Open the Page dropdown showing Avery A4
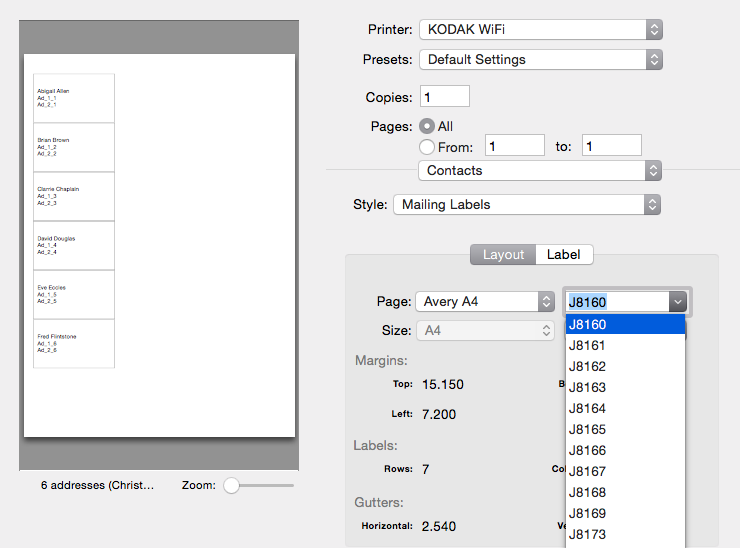740x548 pixels. pos(485,302)
